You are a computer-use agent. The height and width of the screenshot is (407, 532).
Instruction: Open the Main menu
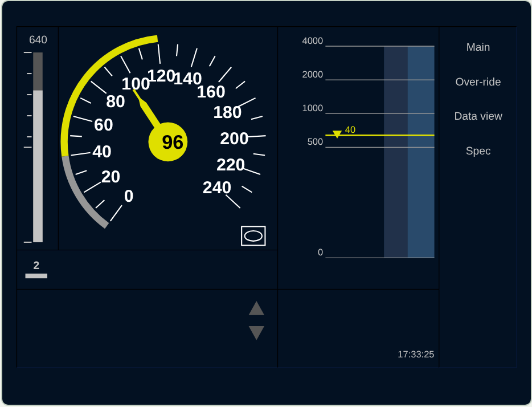tap(478, 47)
